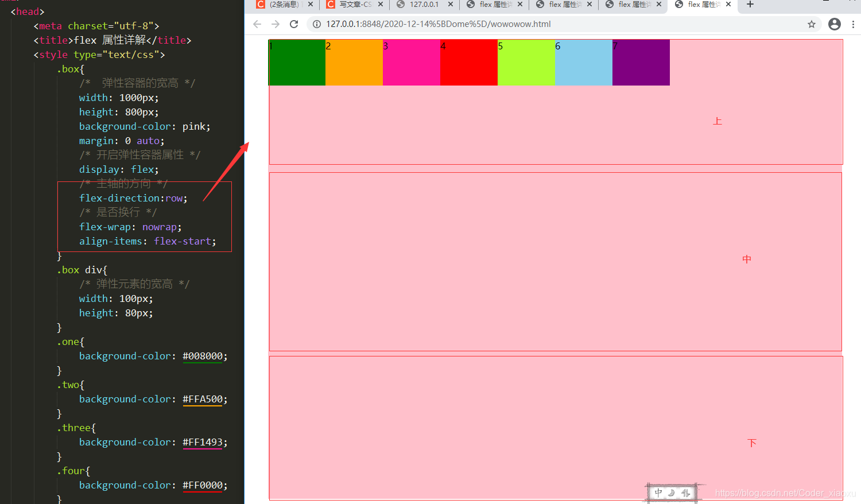Click the purple box numbered 7

(x=641, y=63)
